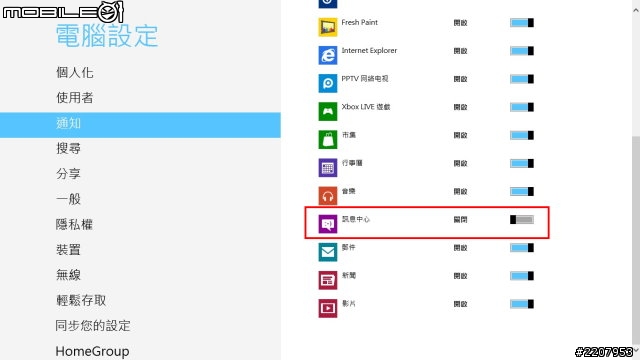Click the Xbox LIVE 遊戲 label
The height and width of the screenshot is (360, 640).
366,107
